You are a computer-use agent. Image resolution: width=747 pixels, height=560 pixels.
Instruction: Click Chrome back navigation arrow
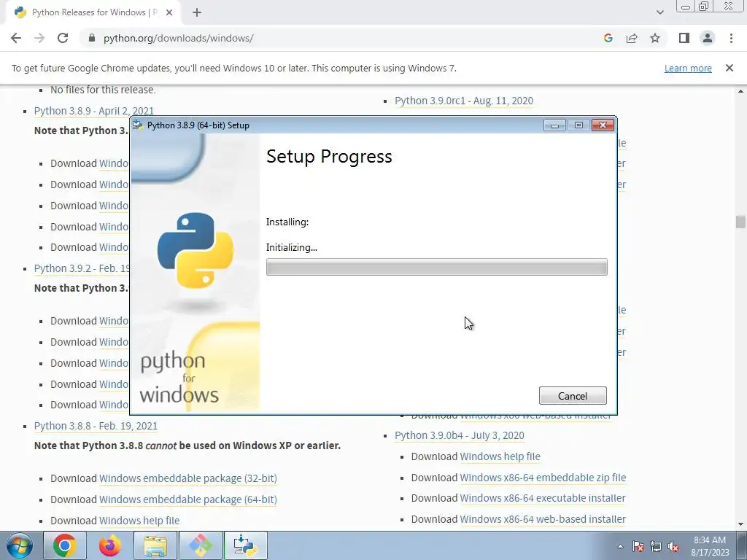pos(16,38)
